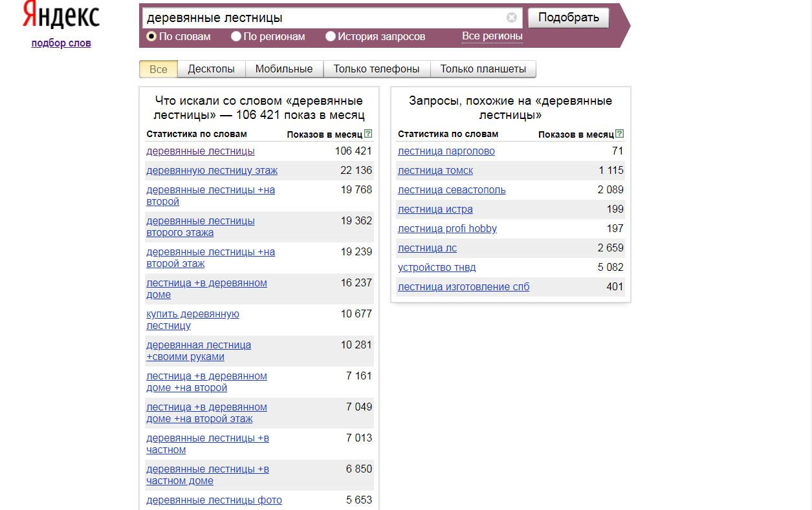The height and width of the screenshot is (510, 812).
Task: Open деревянные лестницы +в частном доме link
Action: 208,475
